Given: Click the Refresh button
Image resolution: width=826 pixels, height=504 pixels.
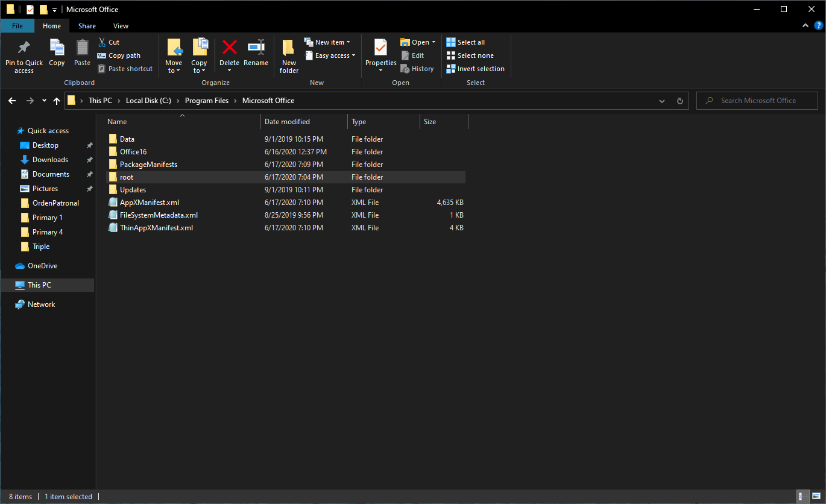Looking at the screenshot, I should [x=680, y=101].
